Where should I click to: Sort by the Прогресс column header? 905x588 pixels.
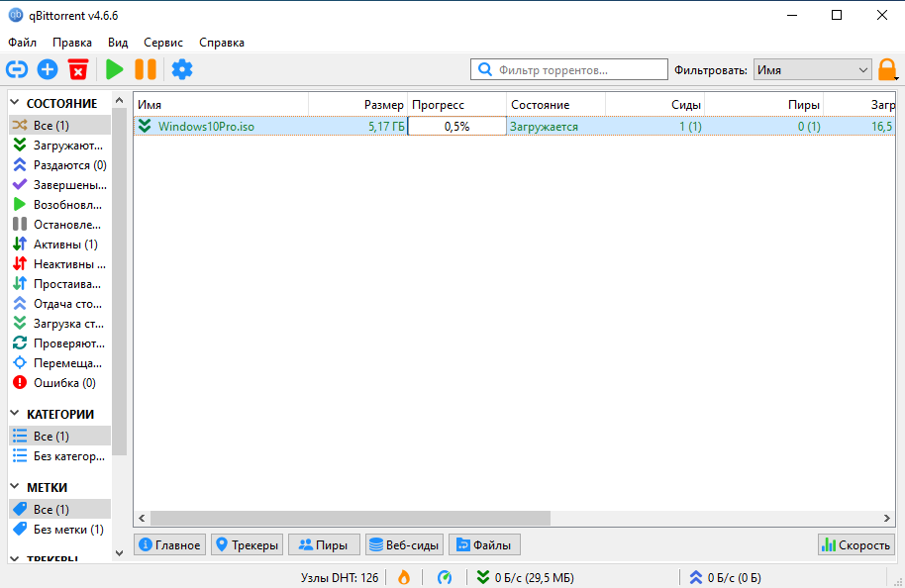pyautogui.click(x=457, y=105)
